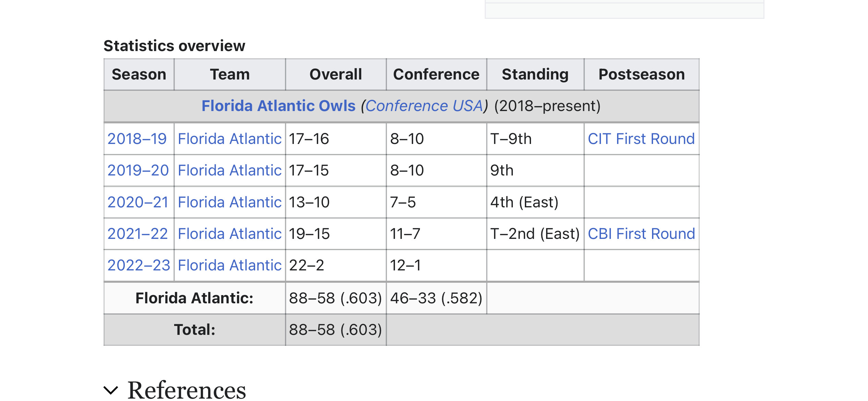868x401 pixels.
Task: Open the Conference USA link
Action: coord(424,106)
